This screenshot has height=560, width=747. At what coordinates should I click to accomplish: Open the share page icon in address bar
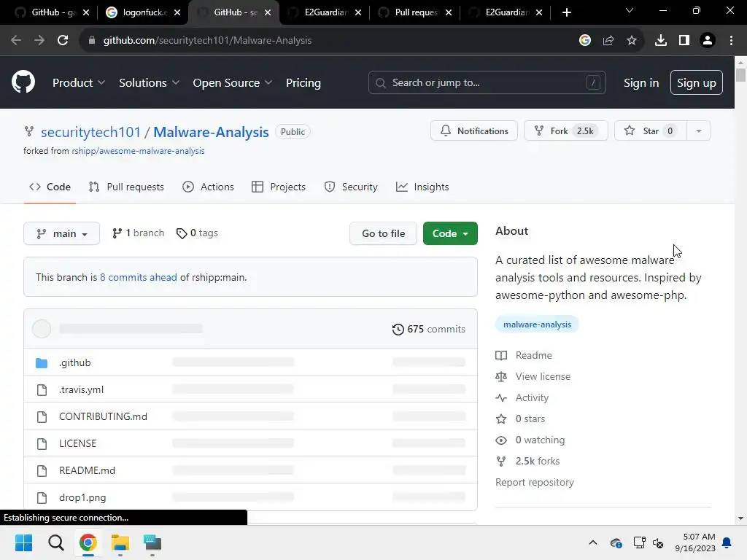pyautogui.click(x=608, y=41)
